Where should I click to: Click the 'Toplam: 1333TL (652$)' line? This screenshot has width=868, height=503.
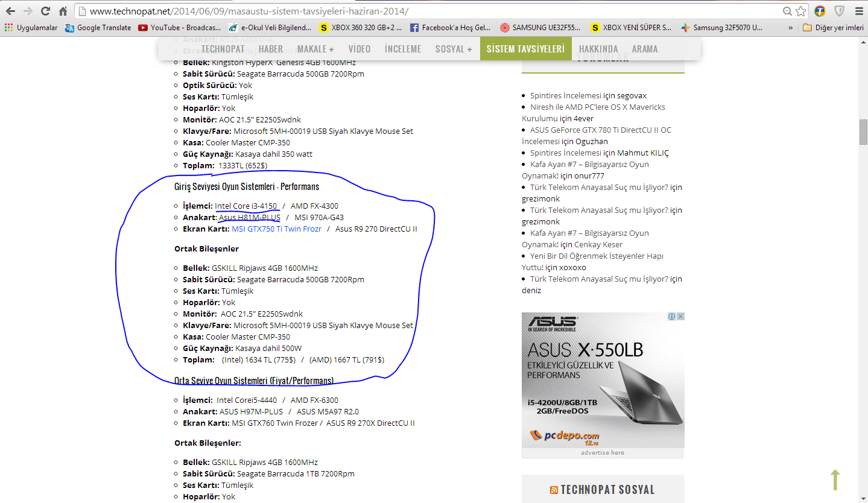point(225,166)
